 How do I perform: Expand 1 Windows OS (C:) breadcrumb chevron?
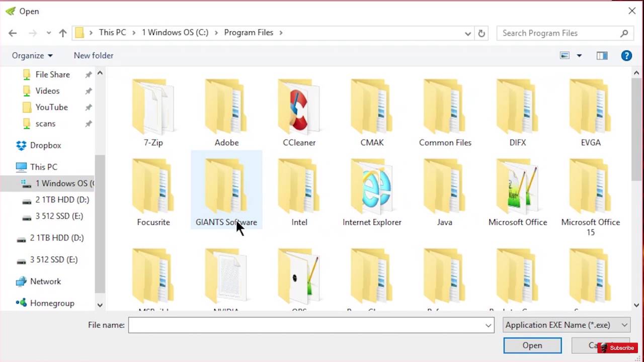pos(216,33)
